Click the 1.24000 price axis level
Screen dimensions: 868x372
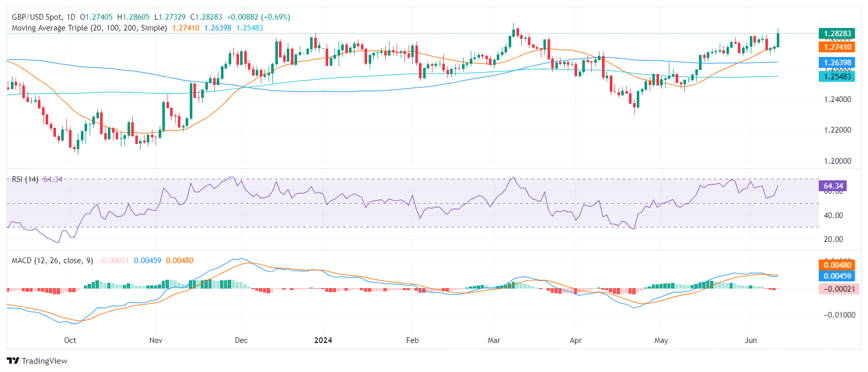[x=837, y=99]
